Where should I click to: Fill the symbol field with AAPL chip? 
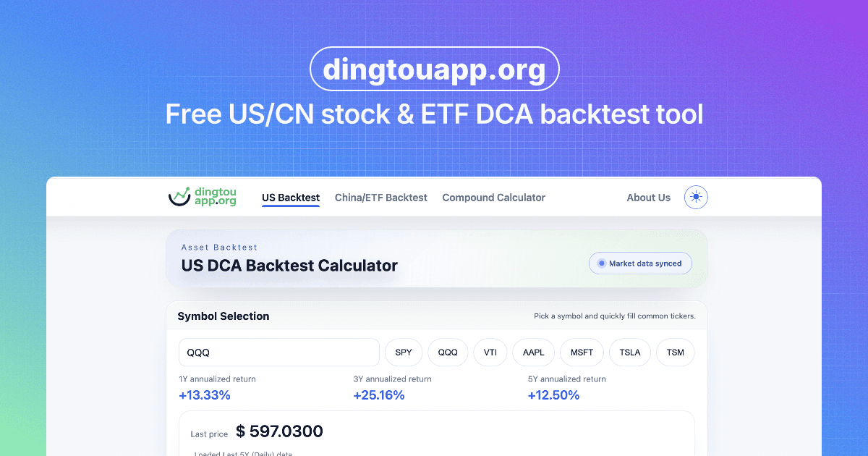coord(533,352)
